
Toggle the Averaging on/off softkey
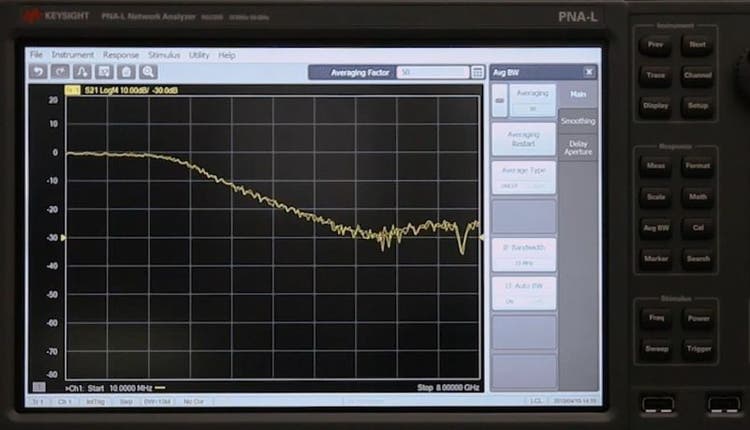click(x=532, y=99)
